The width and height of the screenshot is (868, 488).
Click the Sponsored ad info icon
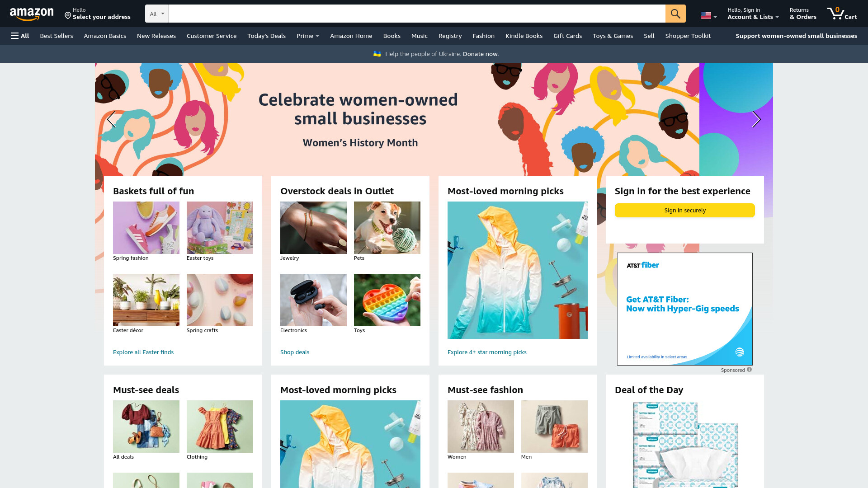click(x=749, y=370)
